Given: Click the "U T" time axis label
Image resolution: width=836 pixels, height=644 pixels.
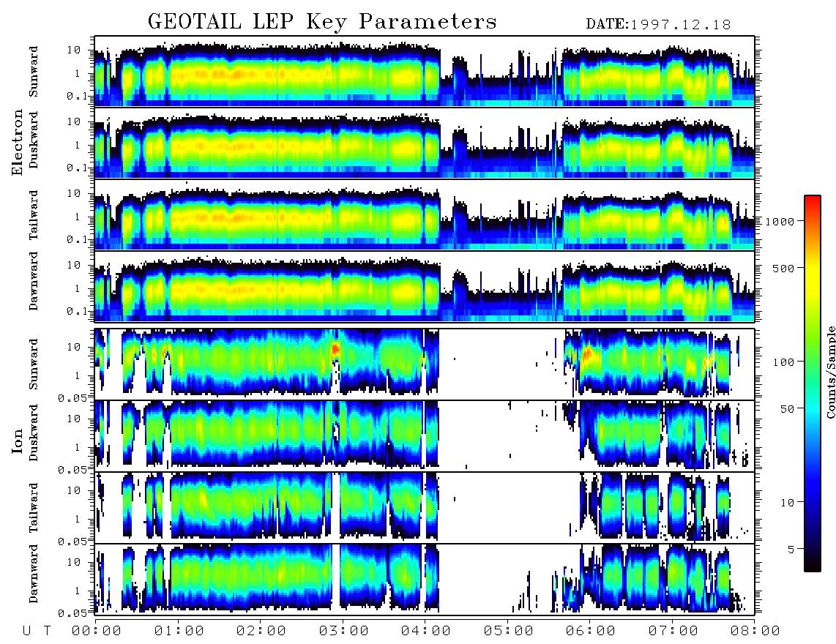Looking at the screenshot, I should click(x=37, y=631).
